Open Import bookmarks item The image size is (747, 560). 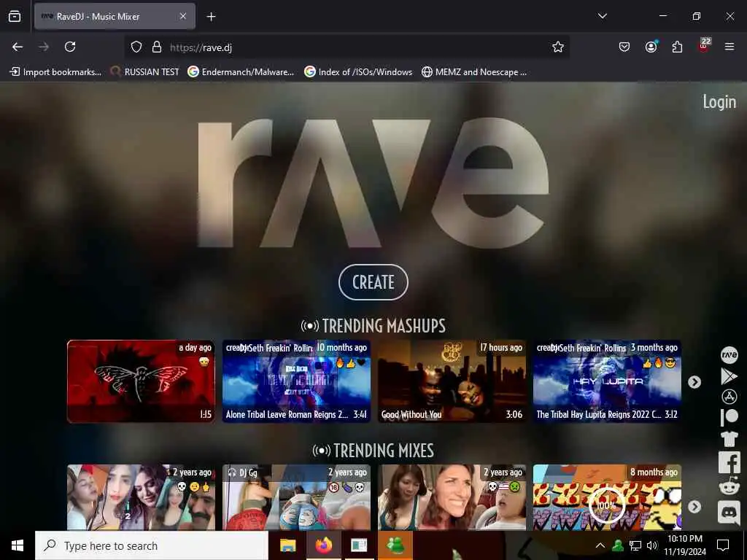tap(55, 72)
